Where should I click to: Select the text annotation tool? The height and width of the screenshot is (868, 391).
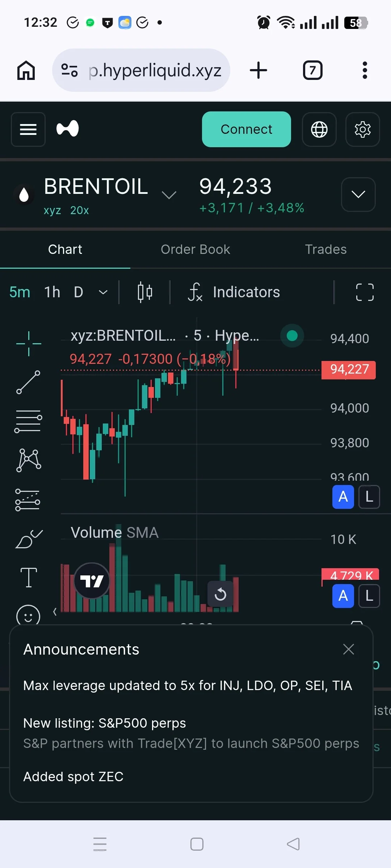(x=29, y=578)
